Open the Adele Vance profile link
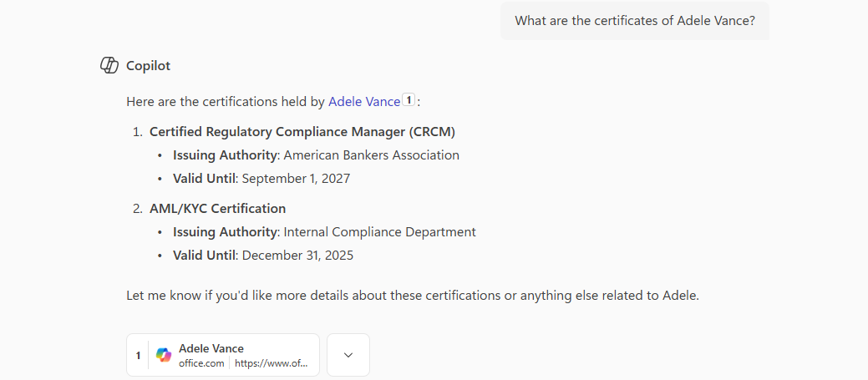Screen dimensions: 868x380 tap(364, 102)
